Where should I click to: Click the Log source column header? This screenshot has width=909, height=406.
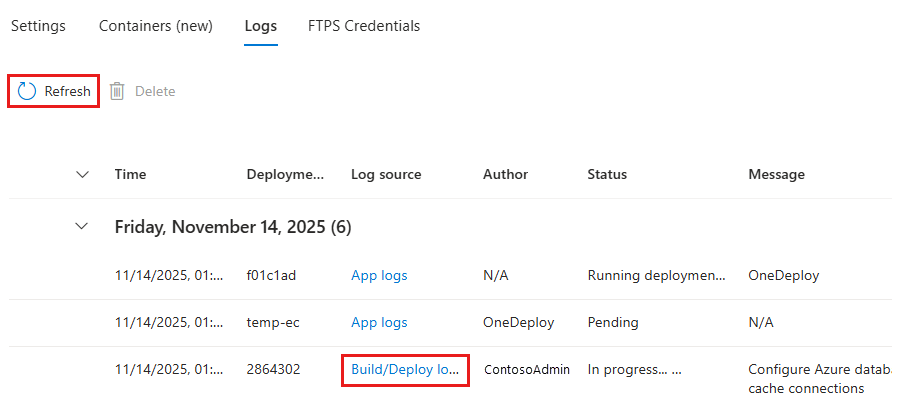pos(386,174)
